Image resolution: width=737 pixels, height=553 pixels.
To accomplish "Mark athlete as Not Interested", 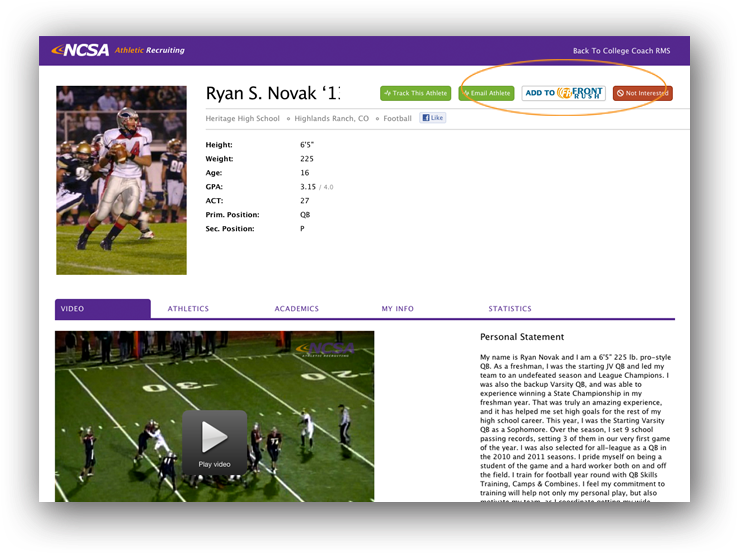I will 643,93.
